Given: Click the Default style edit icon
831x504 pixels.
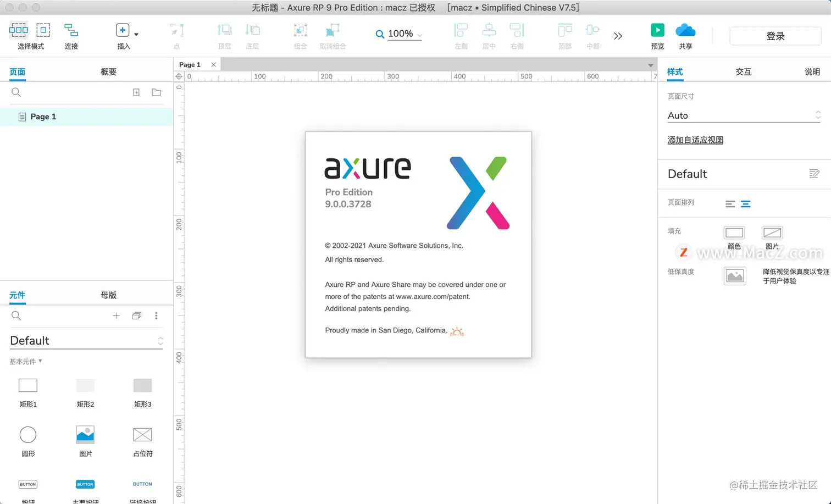Looking at the screenshot, I should 815,174.
